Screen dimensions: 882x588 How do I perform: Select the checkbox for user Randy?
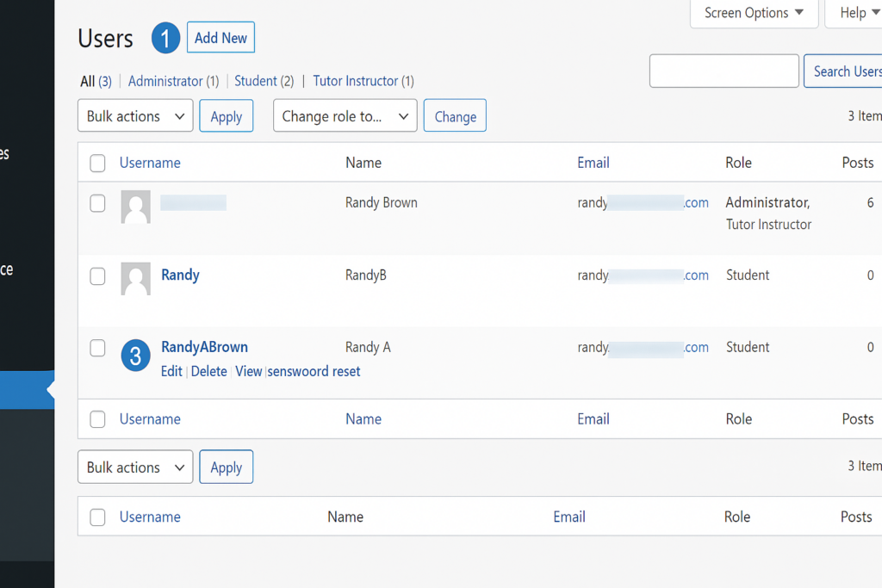(x=98, y=275)
